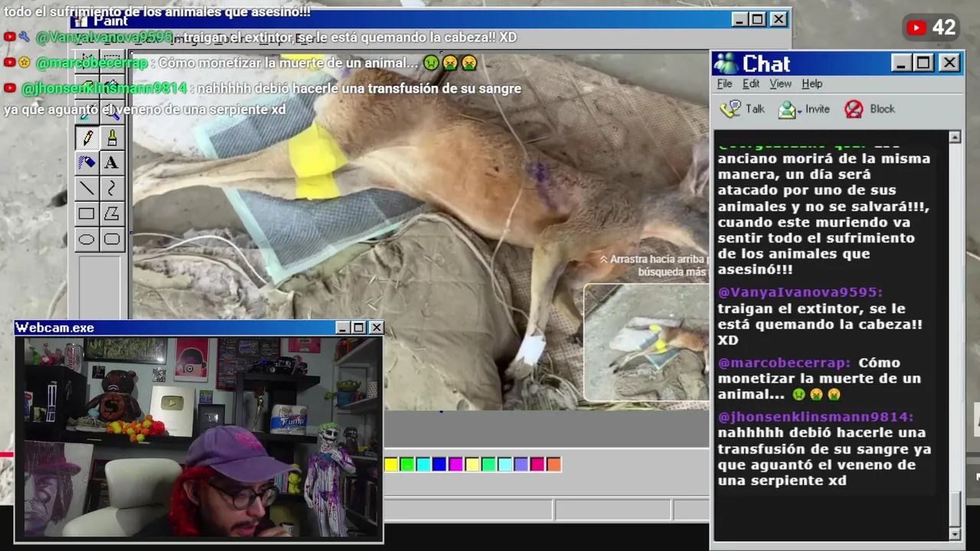Select the straight Line tool
The image size is (980, 551).
coord(87,187)
